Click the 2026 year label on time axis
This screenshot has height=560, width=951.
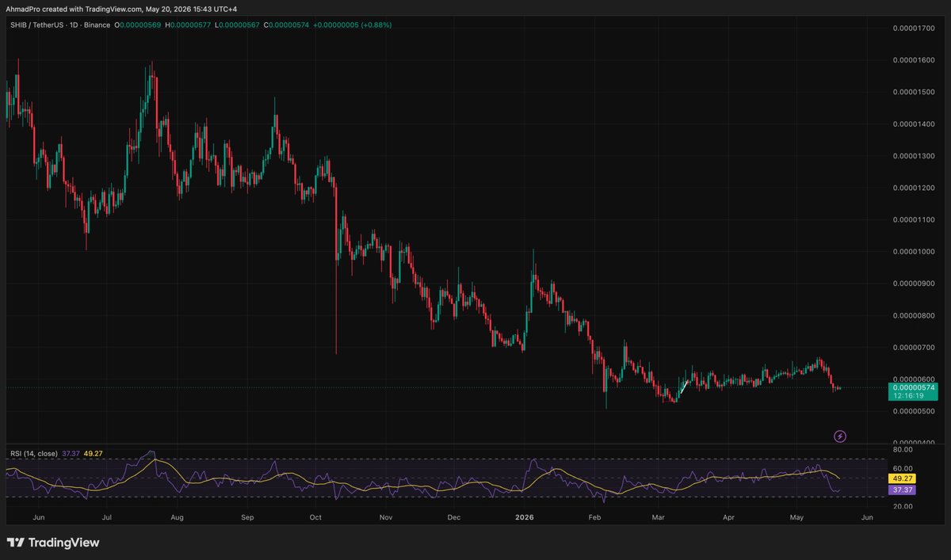(x=525, y=516)
